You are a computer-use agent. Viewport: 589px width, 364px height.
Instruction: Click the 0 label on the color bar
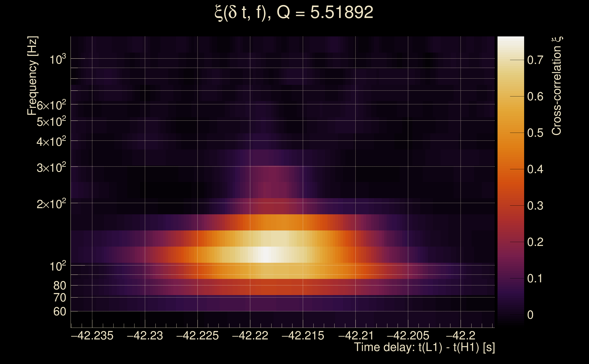[530, 315]
